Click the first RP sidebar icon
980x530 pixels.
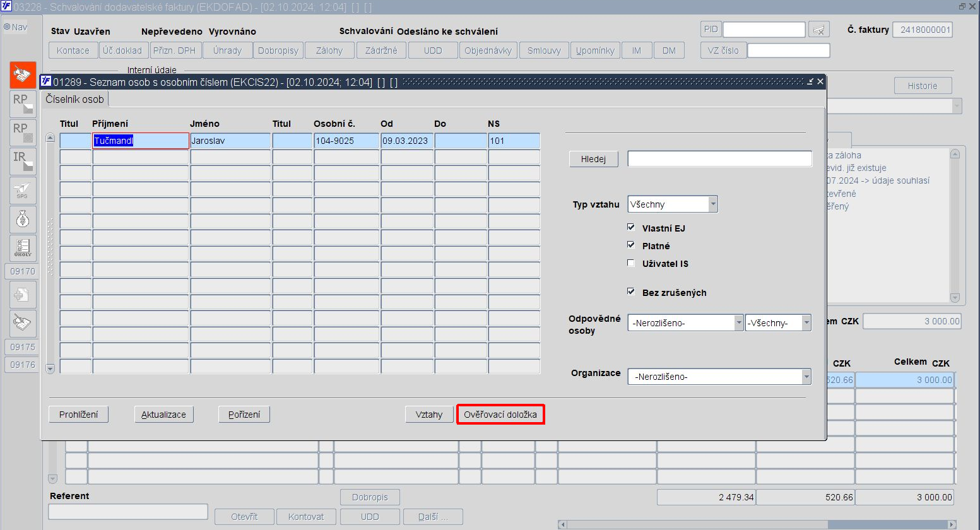[x=23, y=104]
